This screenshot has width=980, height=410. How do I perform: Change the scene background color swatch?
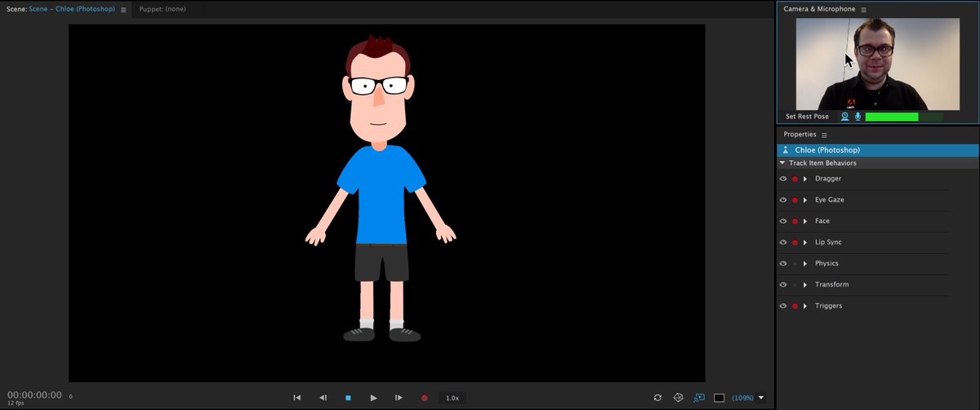pos(719,398)
